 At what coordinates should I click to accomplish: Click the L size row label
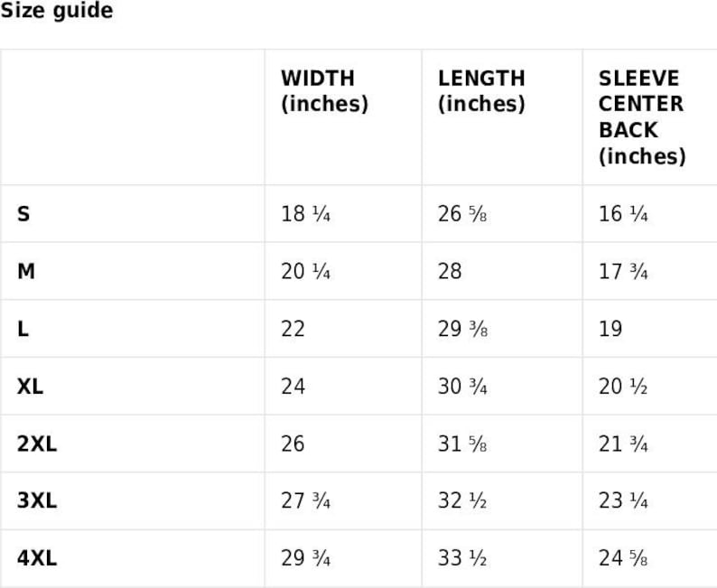pos(23,329)
